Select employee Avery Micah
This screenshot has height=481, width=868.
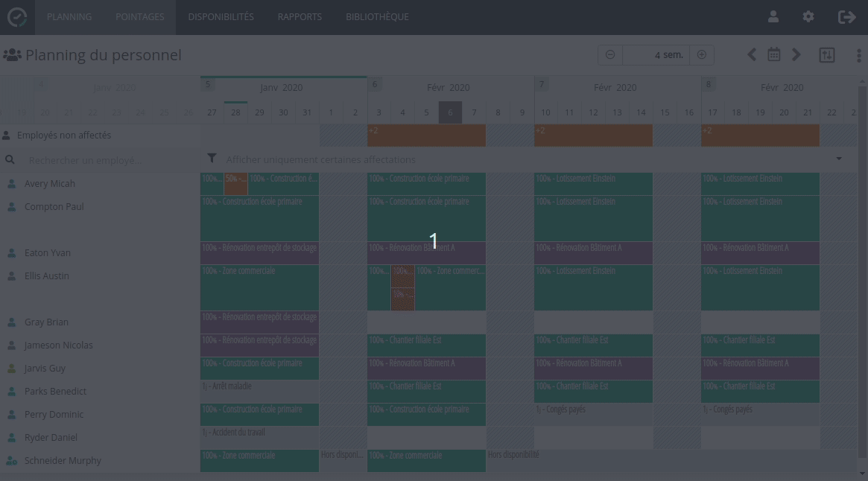coord(49,184)
